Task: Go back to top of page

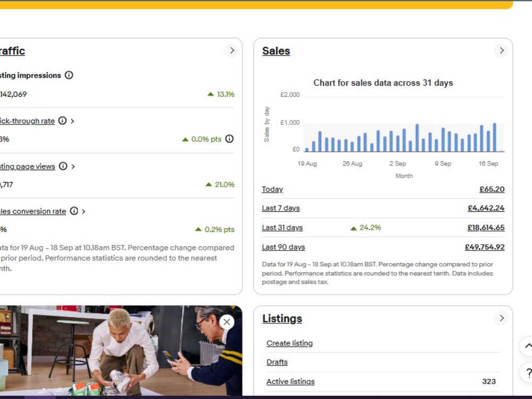Action: pos(527,346)
